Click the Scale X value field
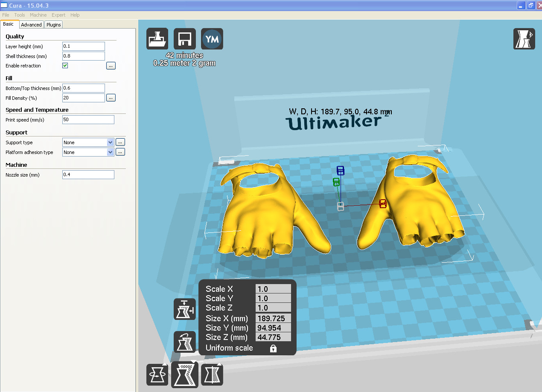Image resolution: width=542 pixels, height=392 pixels. (273, 289)
